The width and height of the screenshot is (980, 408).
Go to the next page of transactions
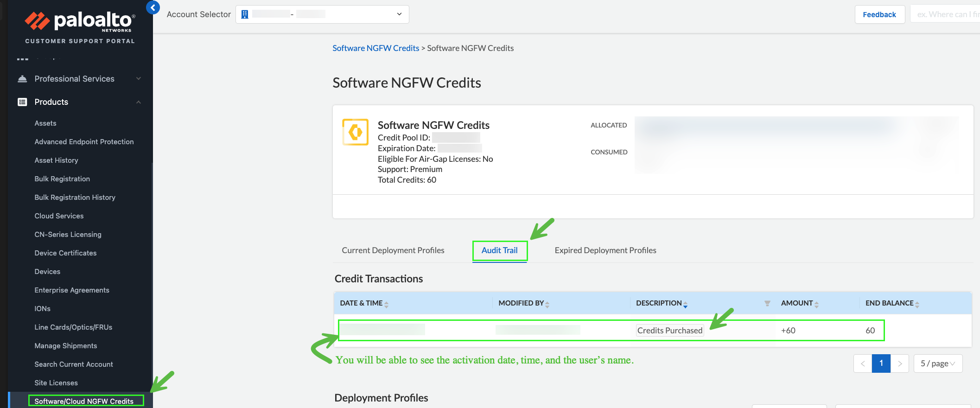coord(899,363)
